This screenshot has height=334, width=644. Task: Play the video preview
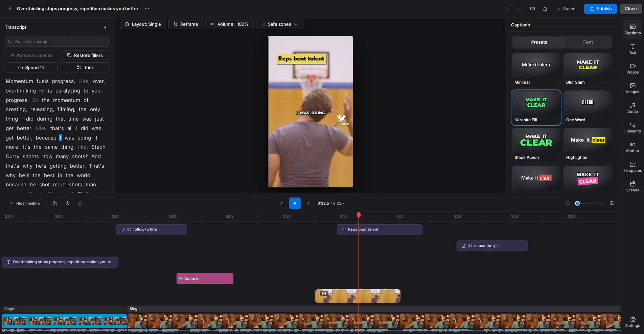point(295,203)
